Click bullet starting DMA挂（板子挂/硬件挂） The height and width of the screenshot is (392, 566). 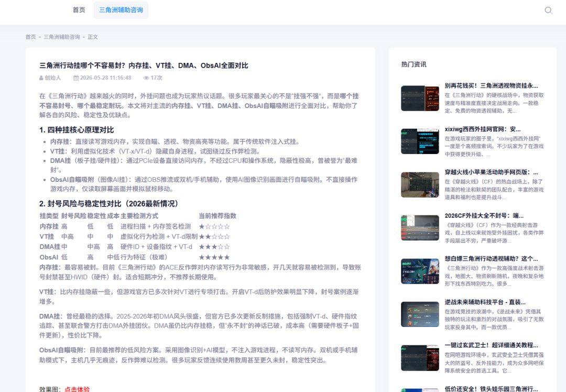pyautogui.click(x=203, y=165)
